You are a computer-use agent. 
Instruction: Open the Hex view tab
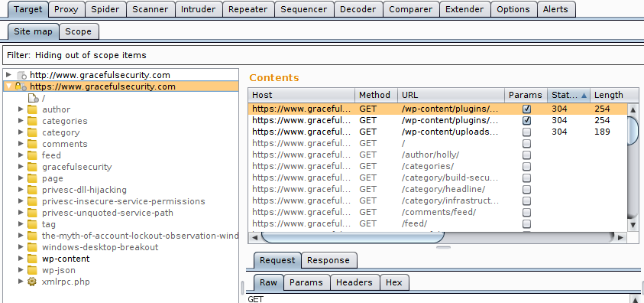[x=394, y=282]
